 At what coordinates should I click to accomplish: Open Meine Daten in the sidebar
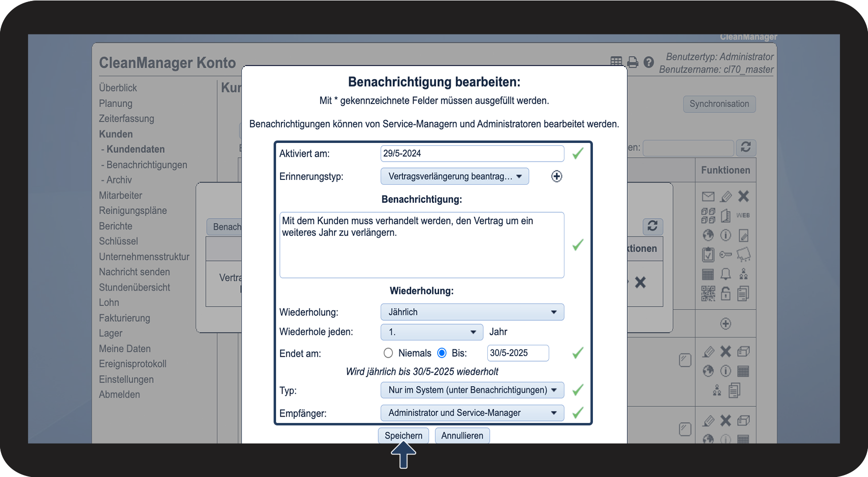(x=125, y=349)
